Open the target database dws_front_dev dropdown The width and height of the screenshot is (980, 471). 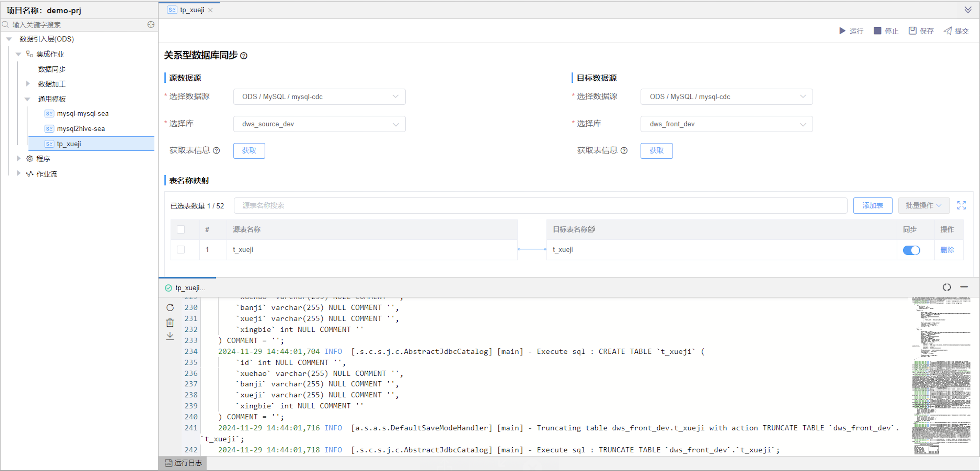tap(726, 124)
